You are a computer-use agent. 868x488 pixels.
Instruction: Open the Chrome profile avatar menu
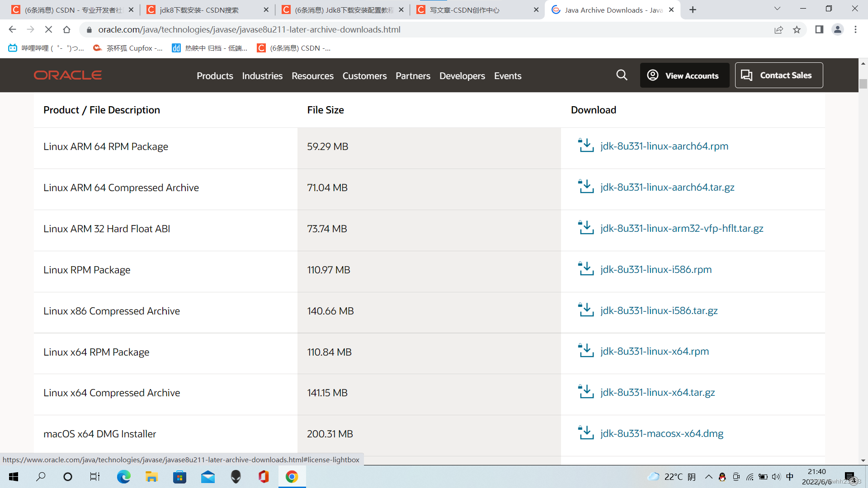coord(838,29)
